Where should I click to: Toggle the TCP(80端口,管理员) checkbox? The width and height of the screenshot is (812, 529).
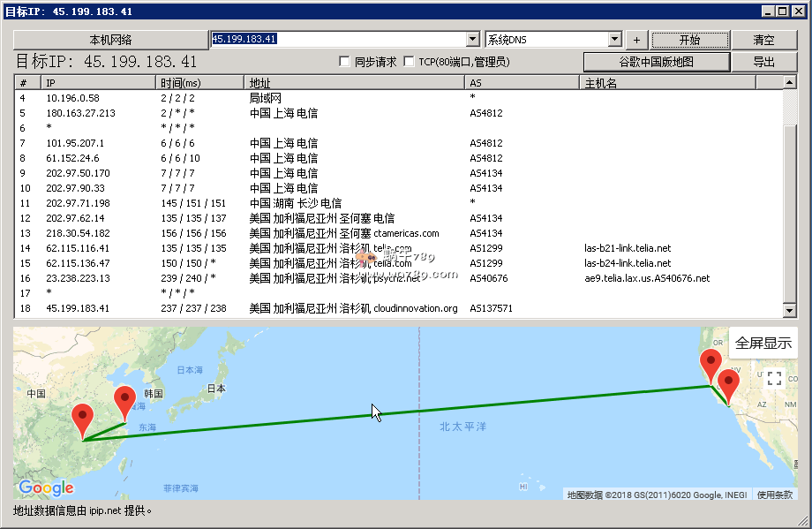409,62
